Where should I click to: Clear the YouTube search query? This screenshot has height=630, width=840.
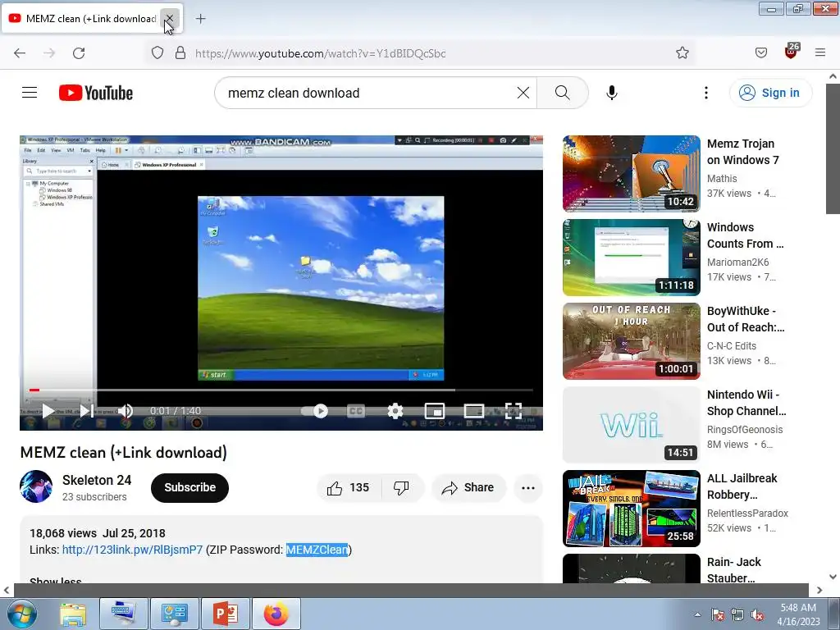click(x=523, y=93)
